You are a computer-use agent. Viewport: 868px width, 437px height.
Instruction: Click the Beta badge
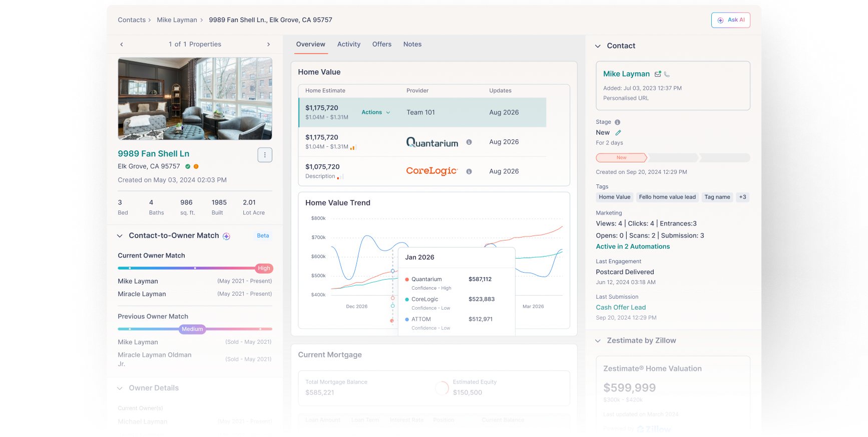(263, 236)
